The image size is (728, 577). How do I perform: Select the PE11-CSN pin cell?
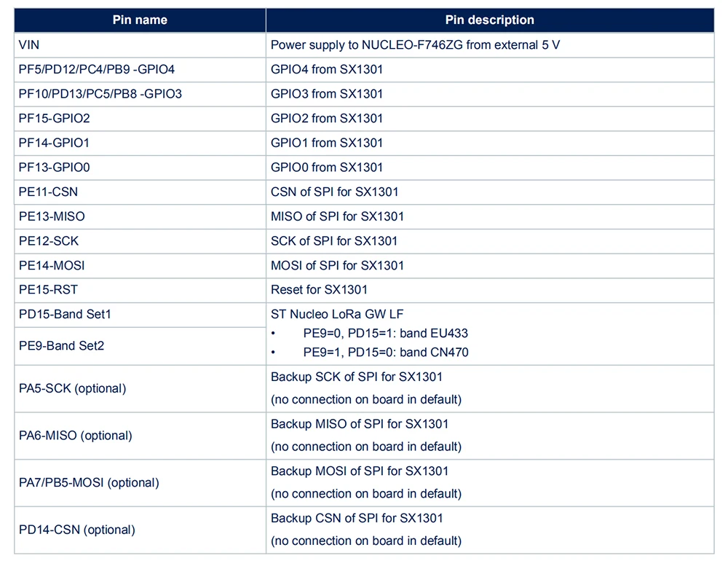pyautogui.click(x=48, y=192)
